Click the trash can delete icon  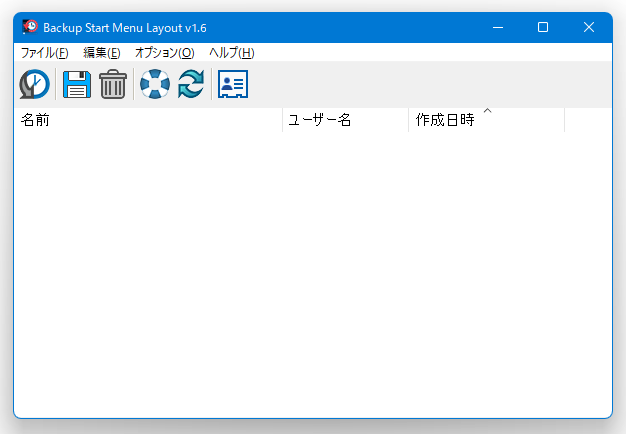pyautogui.click(x=113, y=84)
